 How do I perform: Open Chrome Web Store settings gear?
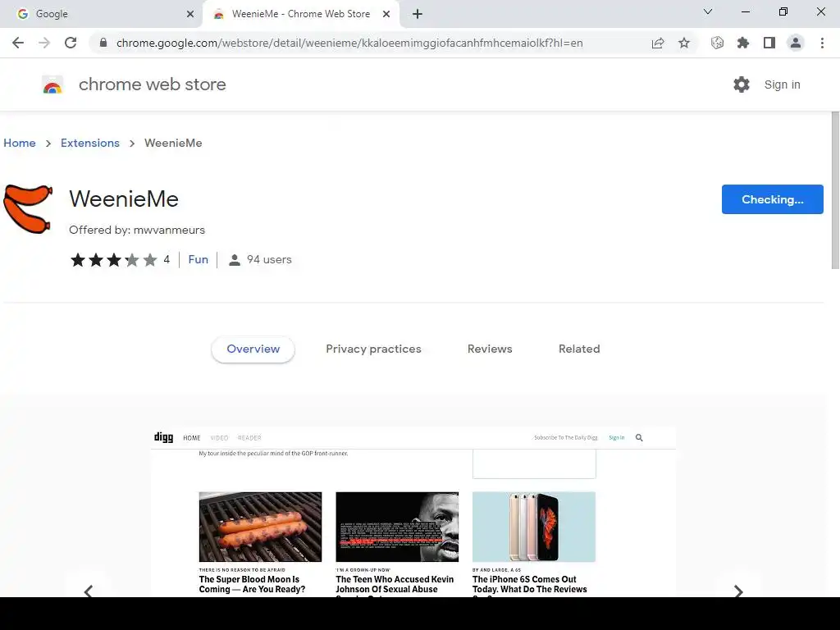click(742, 84)
